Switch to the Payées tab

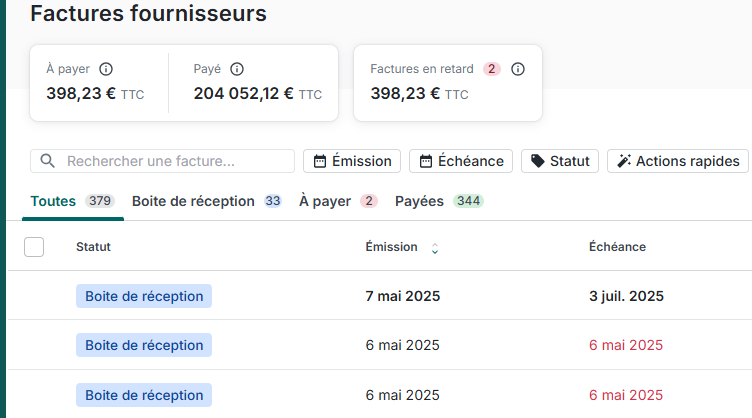point(419,201)
